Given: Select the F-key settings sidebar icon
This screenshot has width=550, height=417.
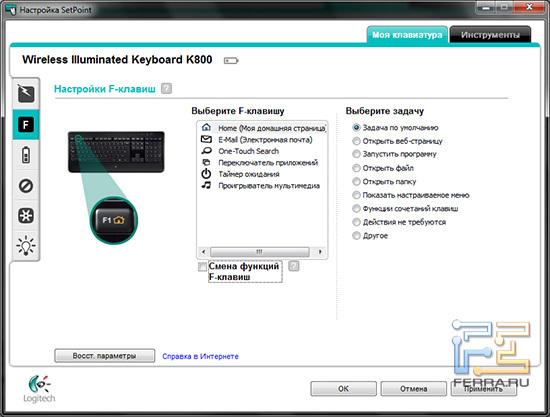Looking at the screenshot, I should coord(26,125).
